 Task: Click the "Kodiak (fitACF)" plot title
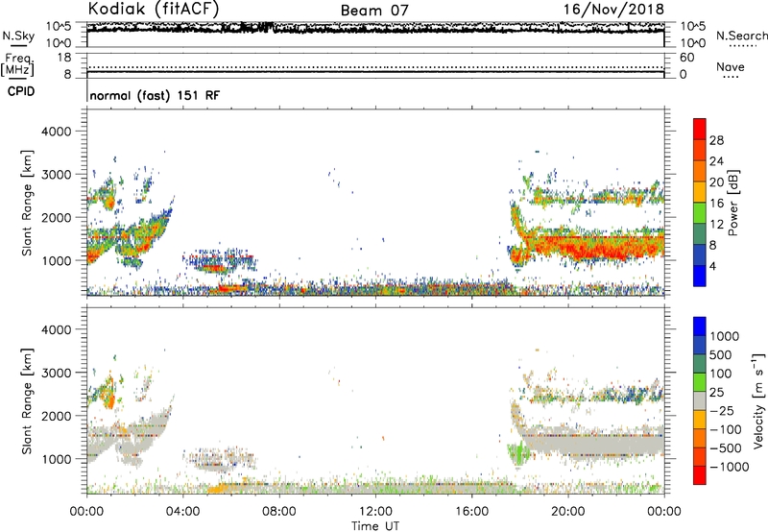coord(154,9)
